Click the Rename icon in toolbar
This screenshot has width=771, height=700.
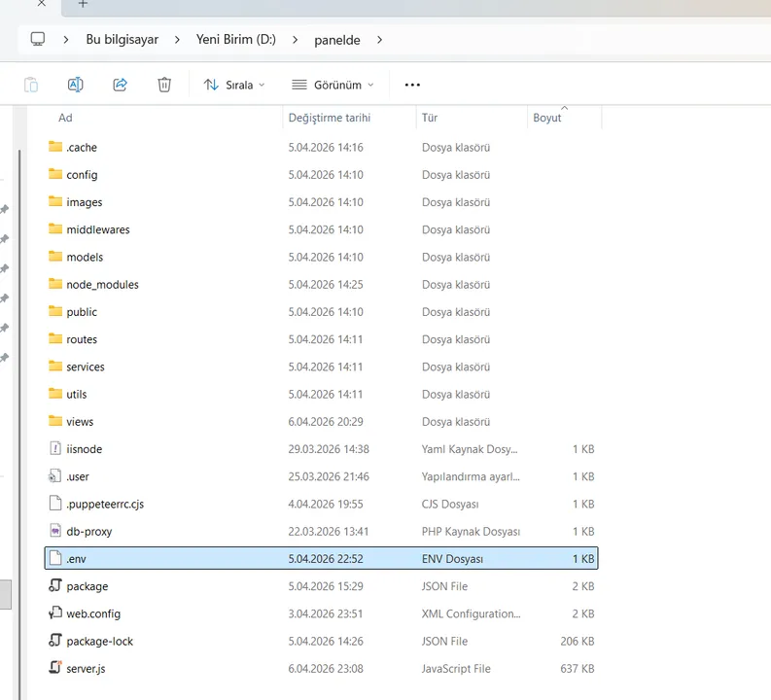click(75, 85)
